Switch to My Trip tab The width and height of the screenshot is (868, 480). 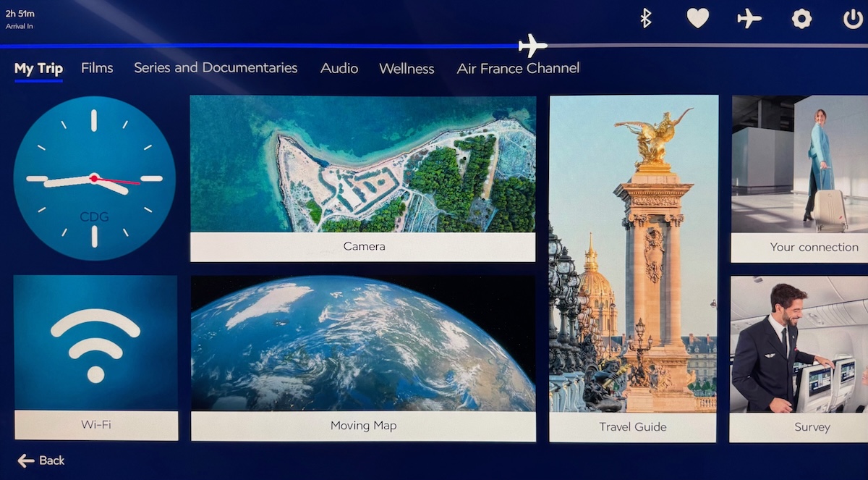point(38,69)
